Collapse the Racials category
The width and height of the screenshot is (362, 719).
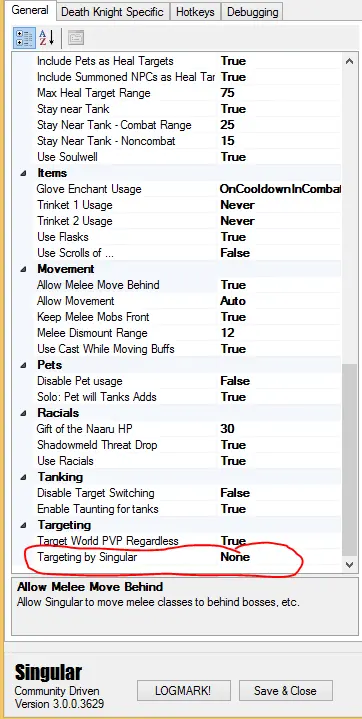pyautogui.click(x=23, y=413)
